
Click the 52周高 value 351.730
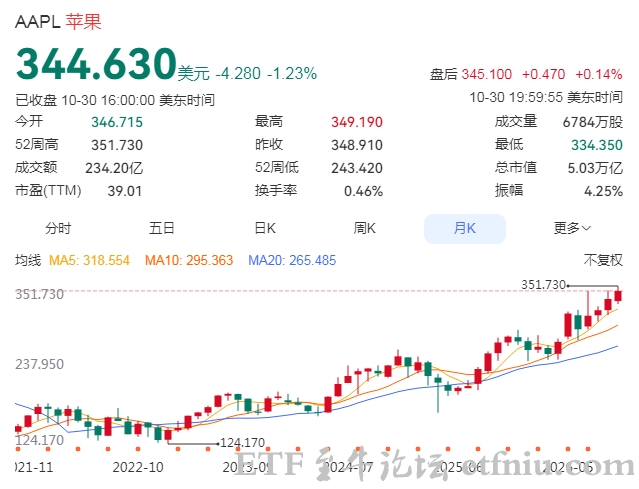click(x=117, y=145)
